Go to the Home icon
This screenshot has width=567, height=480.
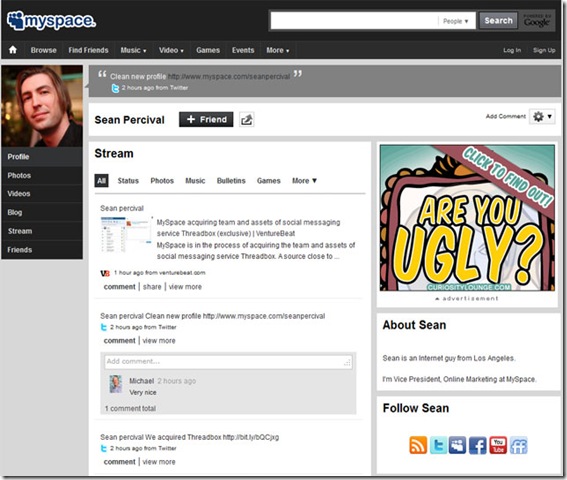coord(13,50)
